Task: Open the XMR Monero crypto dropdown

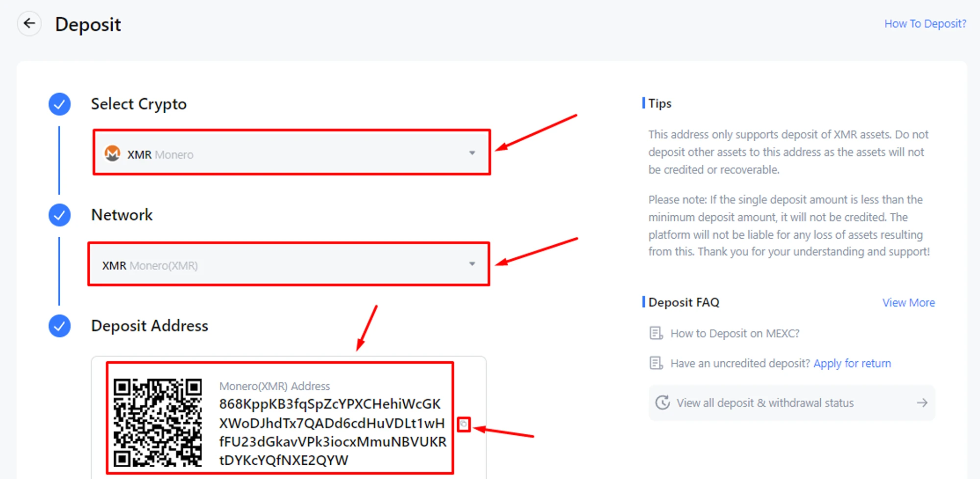Action: click(292, 152)
